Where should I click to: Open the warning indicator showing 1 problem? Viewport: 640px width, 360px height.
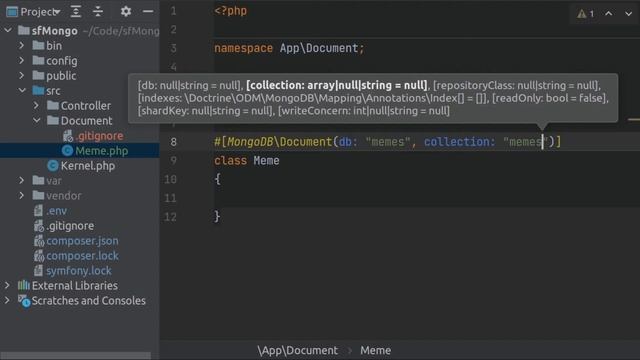pos(586,14)
